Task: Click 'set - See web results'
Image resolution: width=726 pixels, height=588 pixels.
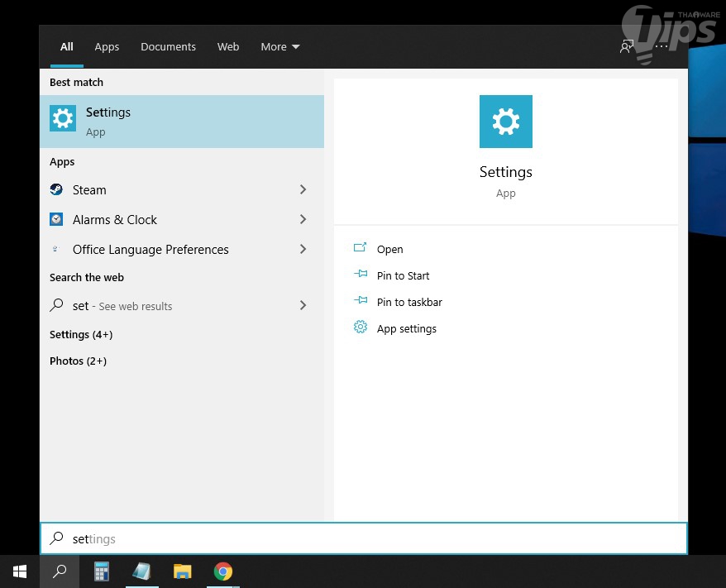Action: coord(122,306)
